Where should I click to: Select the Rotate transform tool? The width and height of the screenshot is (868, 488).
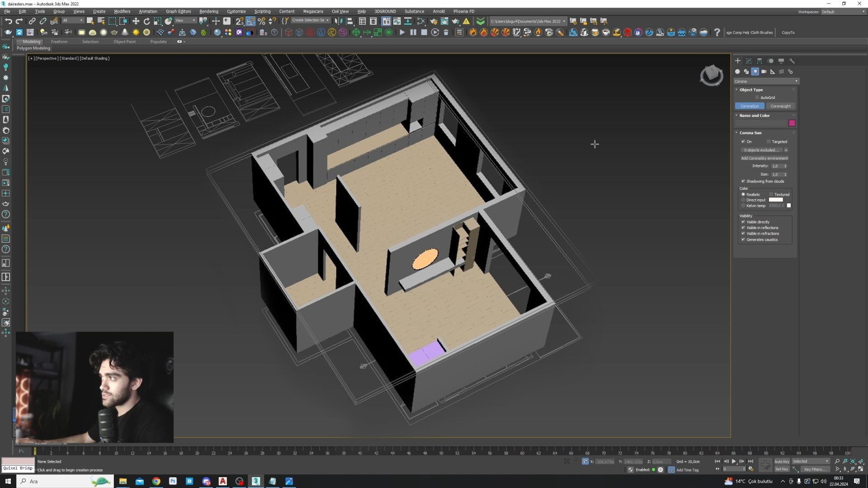tap(146, 21)
